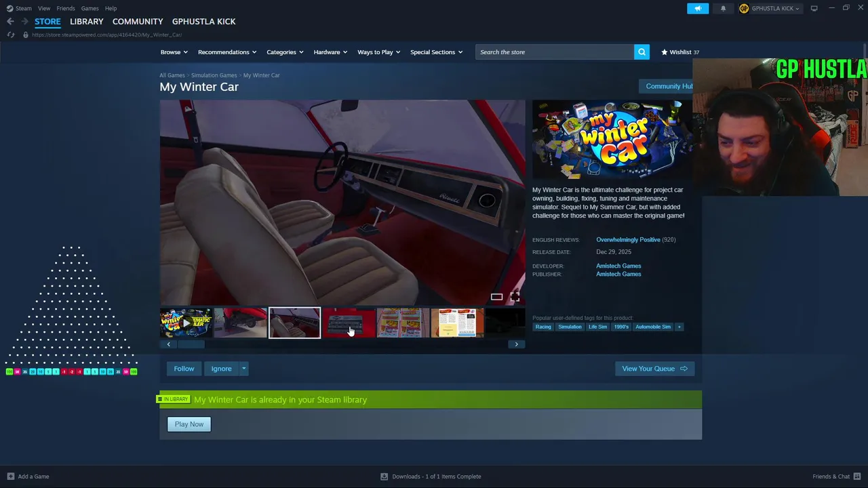Click the plus button to add tags

[679, 327]
